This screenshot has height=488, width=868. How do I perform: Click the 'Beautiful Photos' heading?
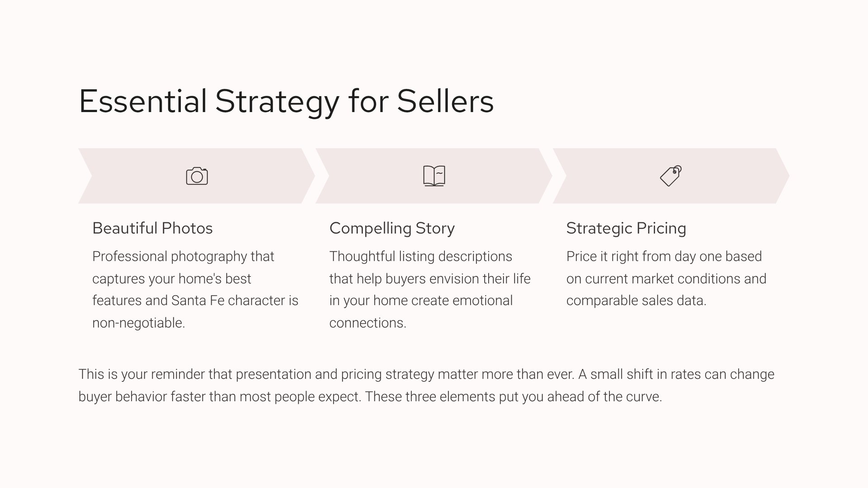click(152, 228)
